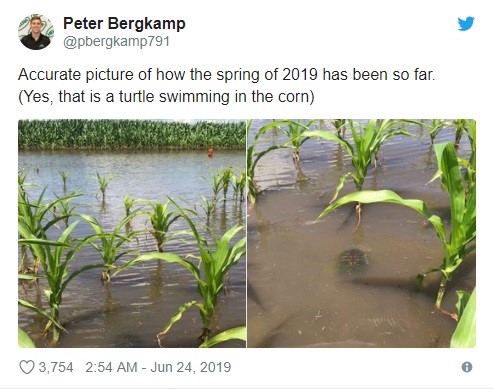494x389 pixels.
Task: Open the right photo with the turtle
Action: click(x=362, y=233)
